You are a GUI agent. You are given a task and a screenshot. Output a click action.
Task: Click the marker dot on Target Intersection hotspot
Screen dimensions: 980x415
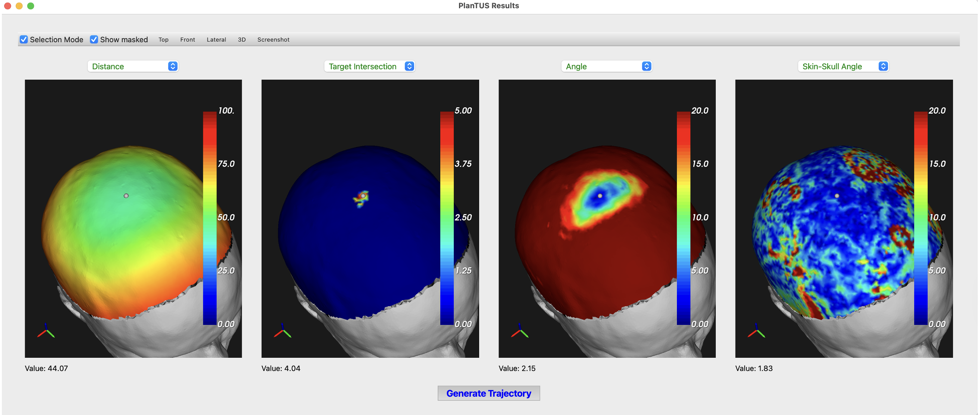point(363,196)
